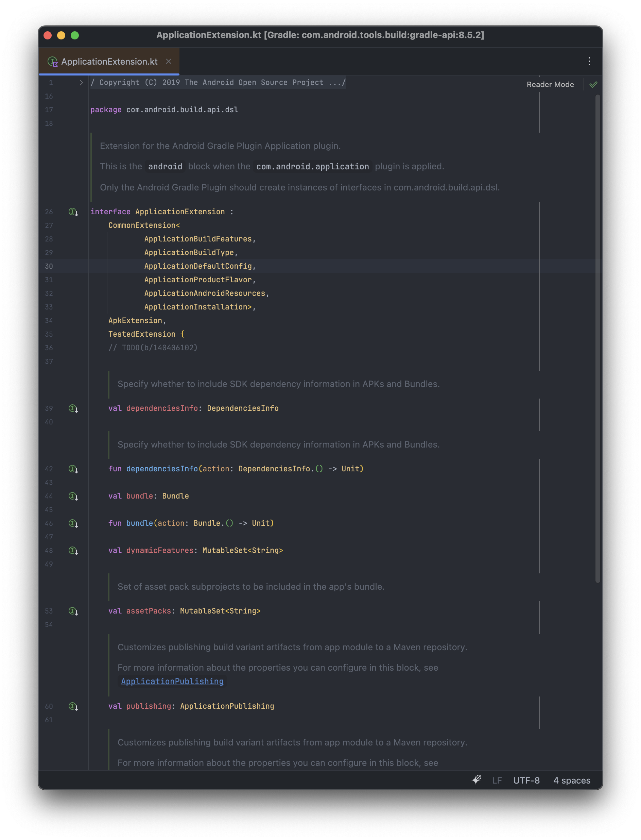Click gutter implementation icon beside interface ApplicationExtension
This screenshot has width=641, height=840.
coord(73,212)
